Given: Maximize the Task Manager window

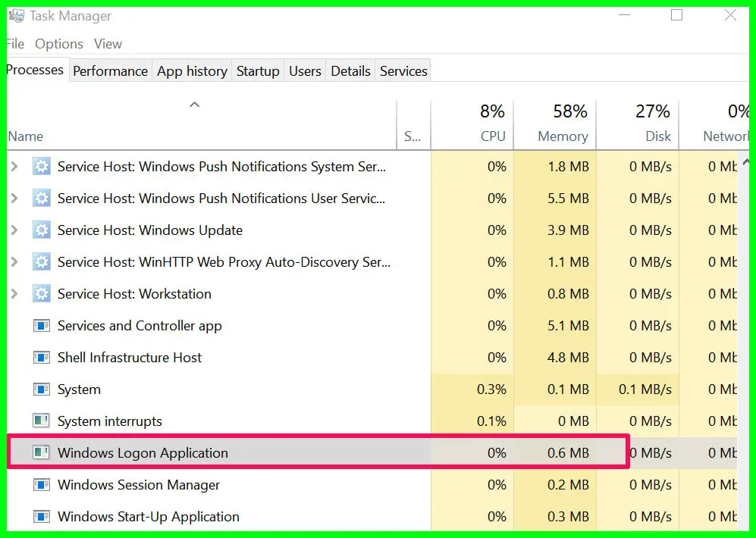Looking at the screenshot, I should click(677, 15).
